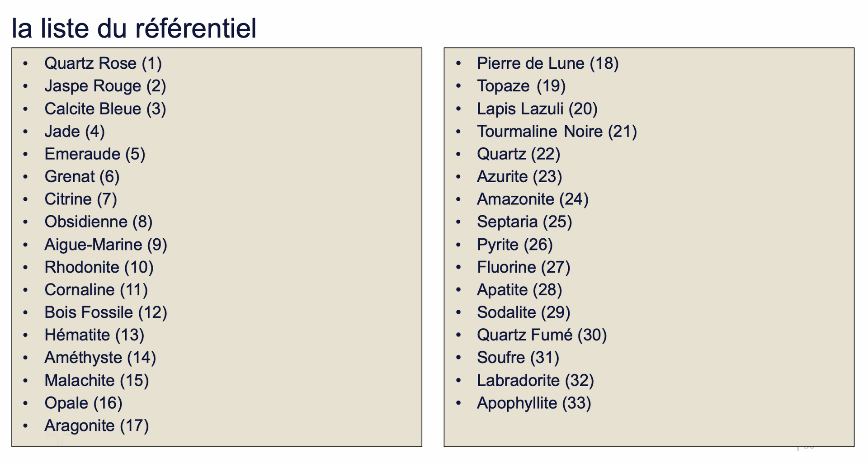Click Aragonite (17) at the list bottom

point(96,425)
